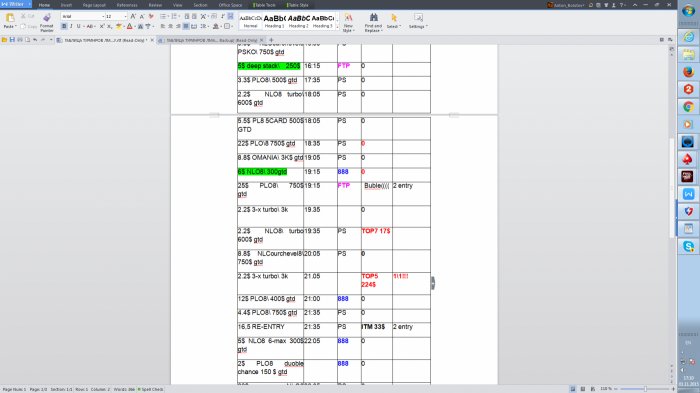Toggle Underline formatting
The height and width of the screenshot is (393, 700).
[79, 27]
